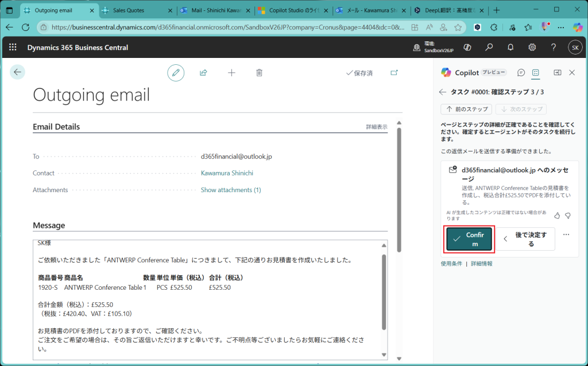Click the page vertical scrollbar thumb
The height and width of the screenshot is (366, 588).
click(x=399, y=190)
